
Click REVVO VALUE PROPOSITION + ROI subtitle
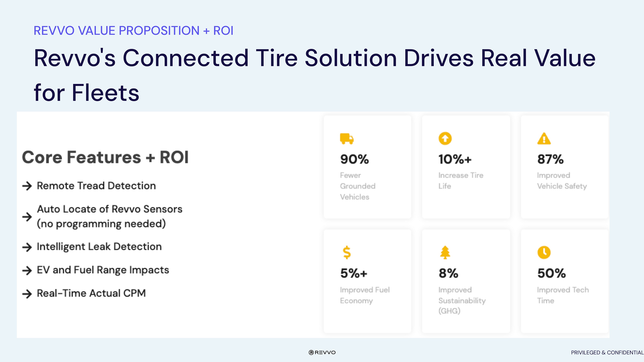click(x=133, y=30)
